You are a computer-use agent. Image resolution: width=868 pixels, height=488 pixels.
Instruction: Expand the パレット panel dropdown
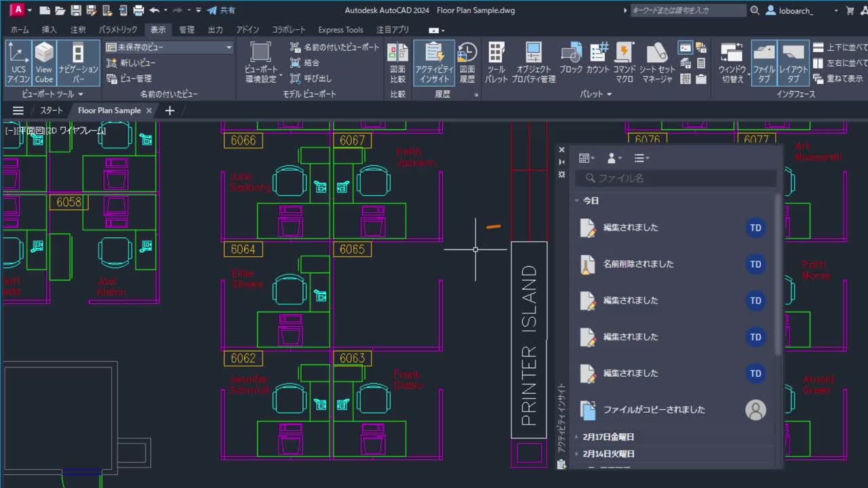(x=596, y=94)
